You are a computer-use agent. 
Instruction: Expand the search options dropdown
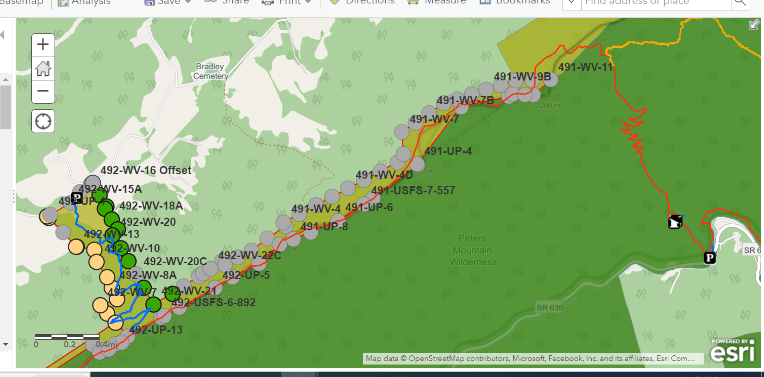(572, 2)
